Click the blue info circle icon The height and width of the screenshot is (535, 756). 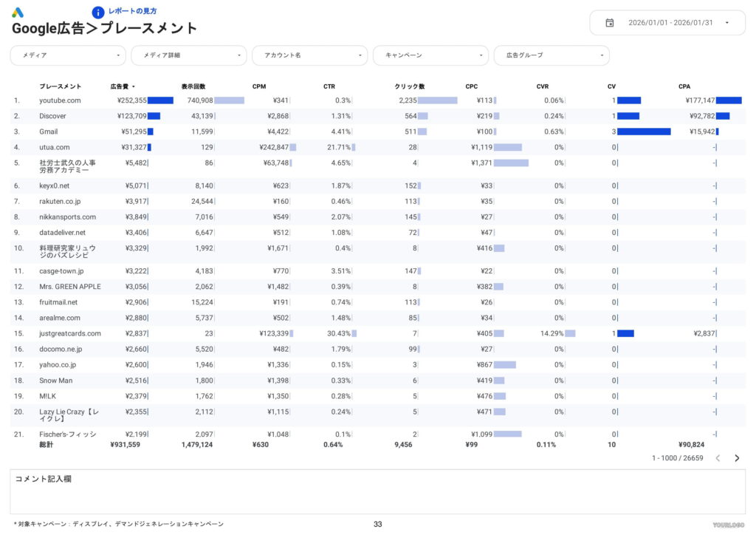click(98, 12)
